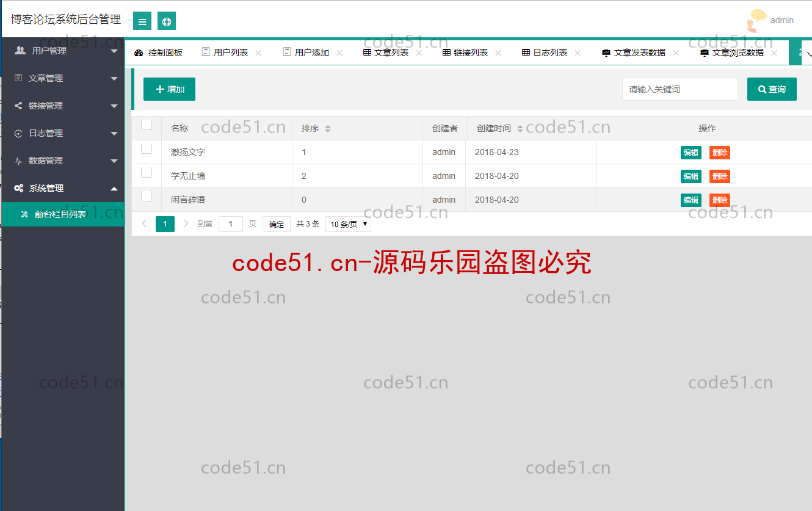Viewport: 812px width, 511px height.
Task: Expand the 用户管理 menu arrow
Action: coord(114,51)
